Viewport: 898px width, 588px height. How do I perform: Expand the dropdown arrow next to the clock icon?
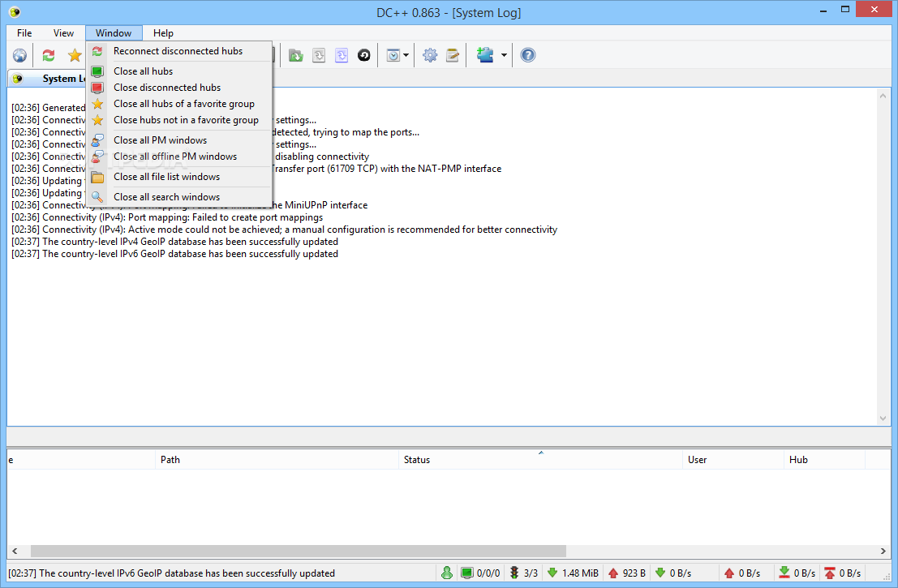(x=406, y=55)
